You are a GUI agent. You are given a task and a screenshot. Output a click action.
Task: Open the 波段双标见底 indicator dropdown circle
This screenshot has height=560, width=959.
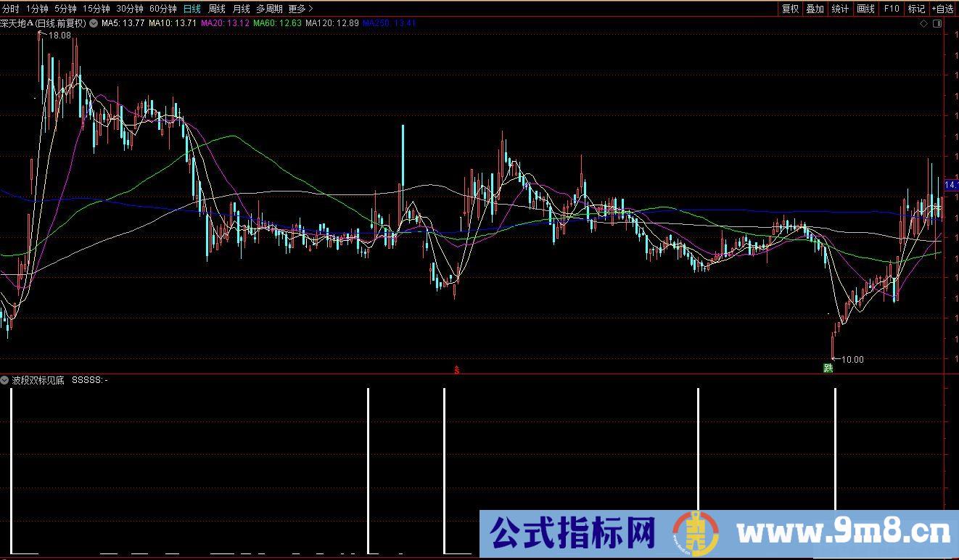pyautogui.click(x=5, y=380)
